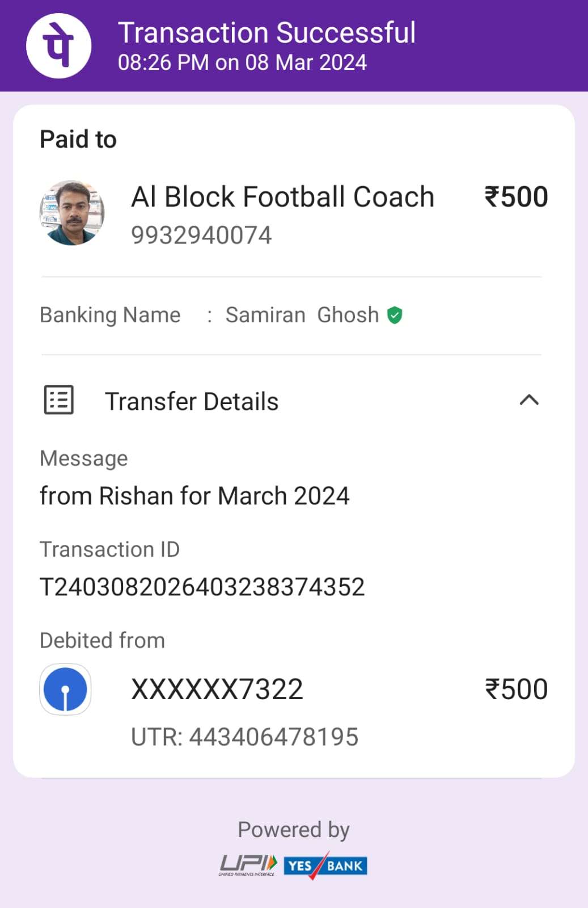
Task: Tap the ₹500 amount beside recipient name
Action: click(515, 197)
